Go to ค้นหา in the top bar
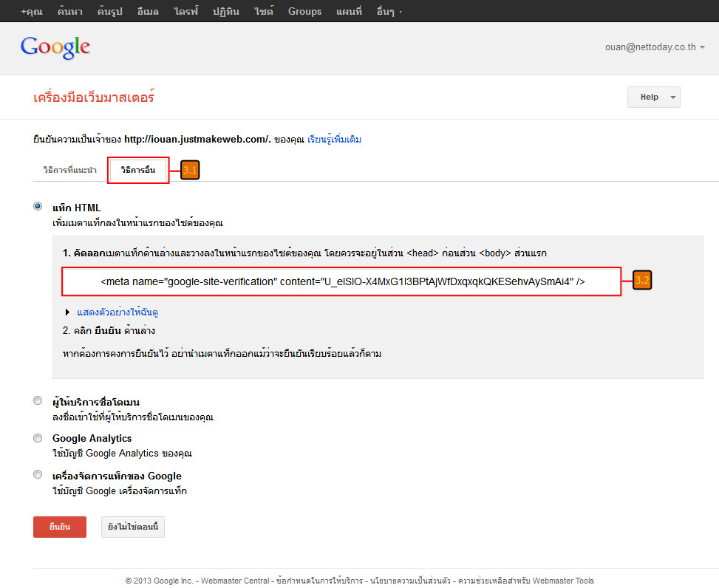This screenshot has width=719, height=588. [x=70, y=12]
